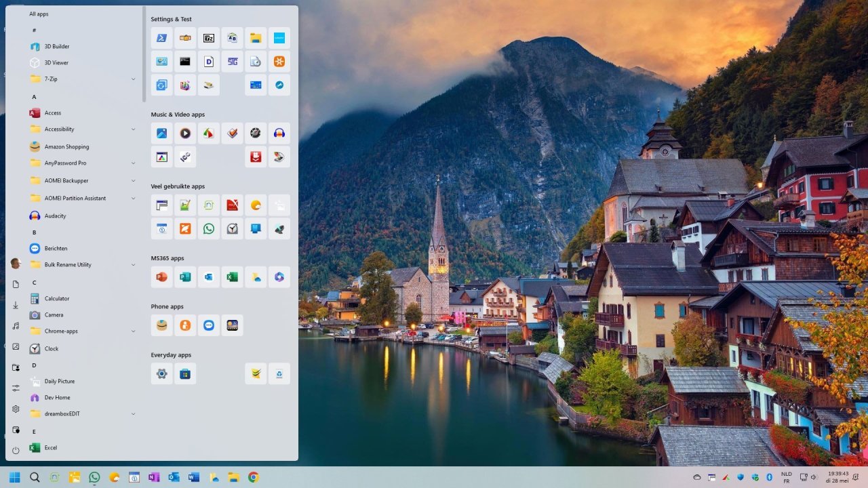Open the Bluetooth icon in the system tray

click(769, 476)
